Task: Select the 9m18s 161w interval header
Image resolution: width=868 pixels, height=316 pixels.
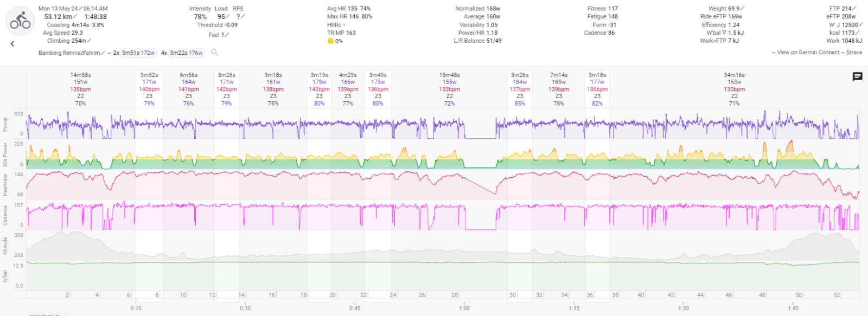Action: [273, 89]
